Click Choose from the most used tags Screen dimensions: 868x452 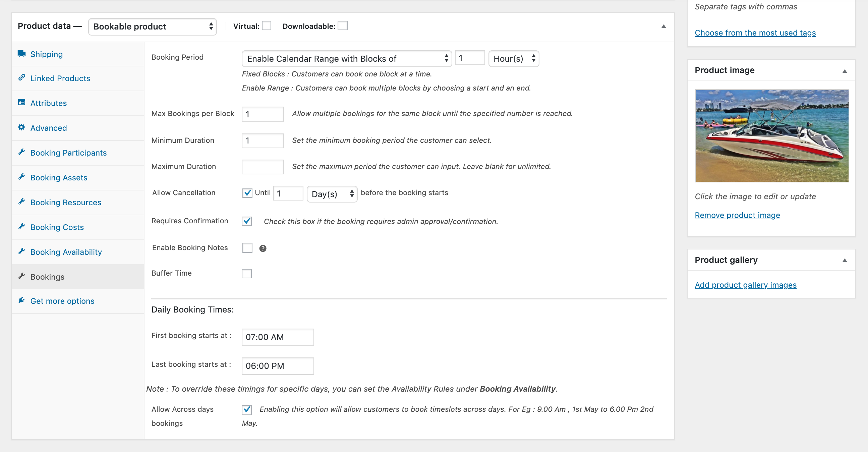[755, 33]
